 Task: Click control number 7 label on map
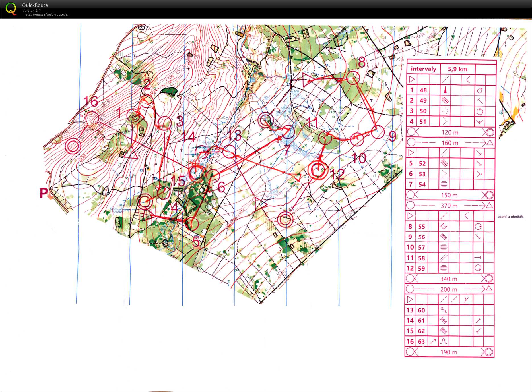point(287,150)
